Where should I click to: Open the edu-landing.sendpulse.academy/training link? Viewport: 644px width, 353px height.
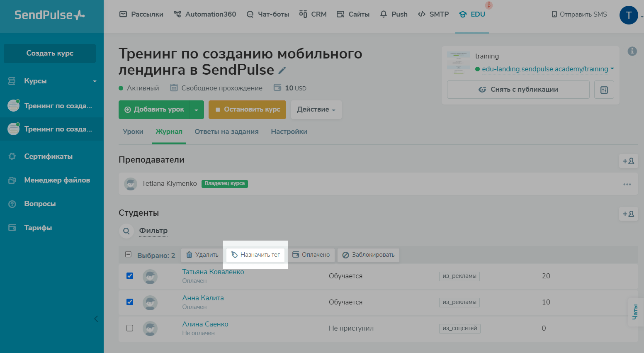tap(544, 69)
